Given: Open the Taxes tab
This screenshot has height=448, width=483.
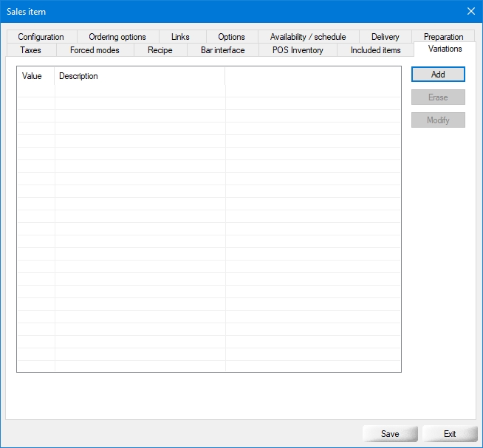Looking at the screenshot, I should (31, 50).
